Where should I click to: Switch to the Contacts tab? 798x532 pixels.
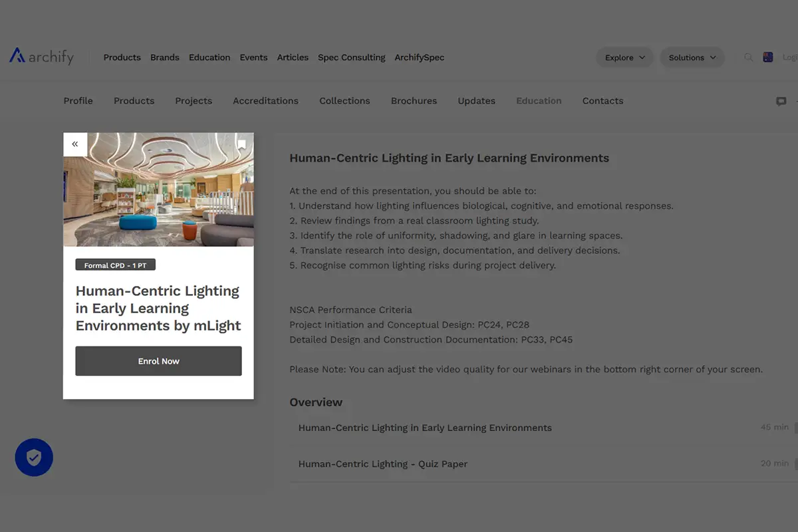[x=602, y=101]
